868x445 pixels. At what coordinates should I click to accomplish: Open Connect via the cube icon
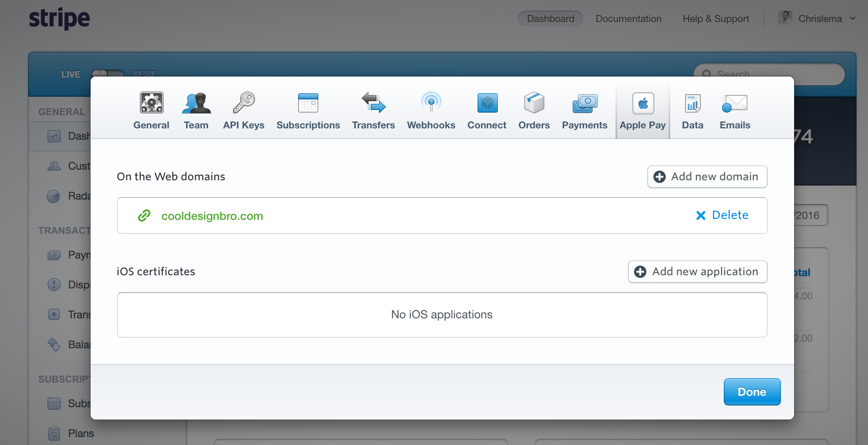486,103
